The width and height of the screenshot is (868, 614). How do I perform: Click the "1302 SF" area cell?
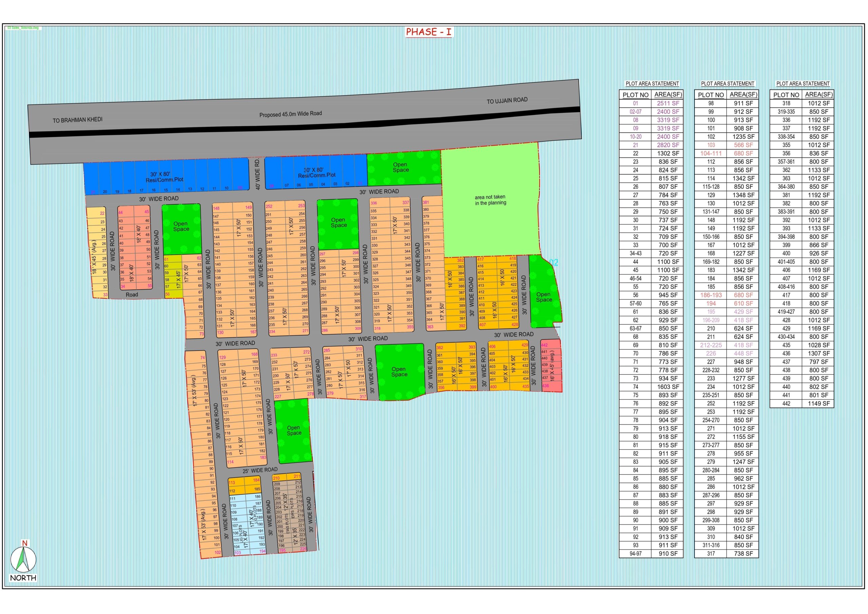pos(668,153)
